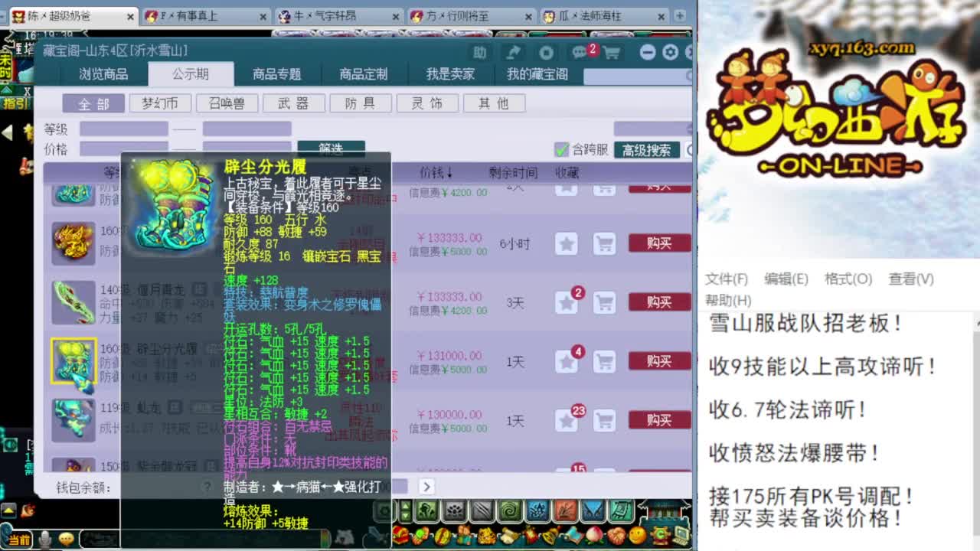Viewport: 980px width, 551px height.
Task: Select the 召唤兽 category filter
Action: pyautogui.click(x=227, y=103)
